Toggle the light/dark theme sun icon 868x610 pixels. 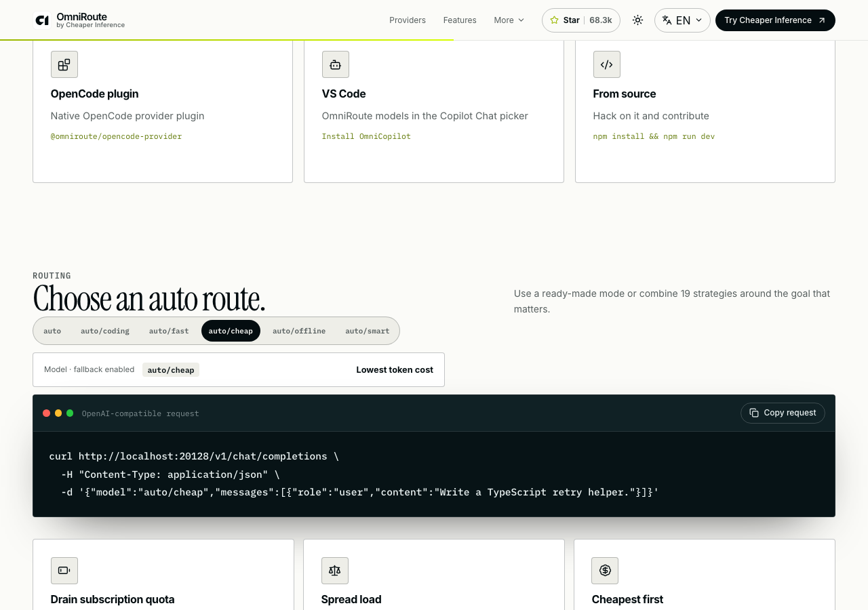637,20
